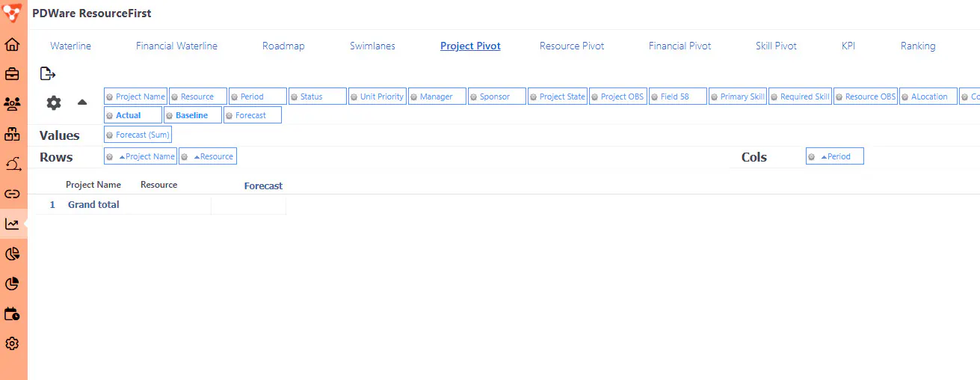The width and height of the screenshot is (980, 380).
Task: Click the gear icon on Sponsor chip
Action: (473, 97)
